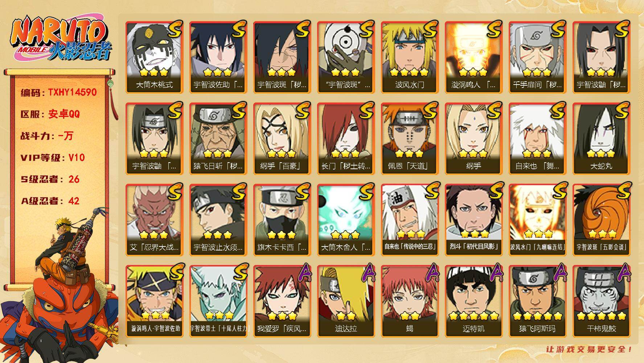The width and height of the screenshot is (644, 363).
Task: Click the 烈斗「初代目风影」 card
Action: [473, 220]
